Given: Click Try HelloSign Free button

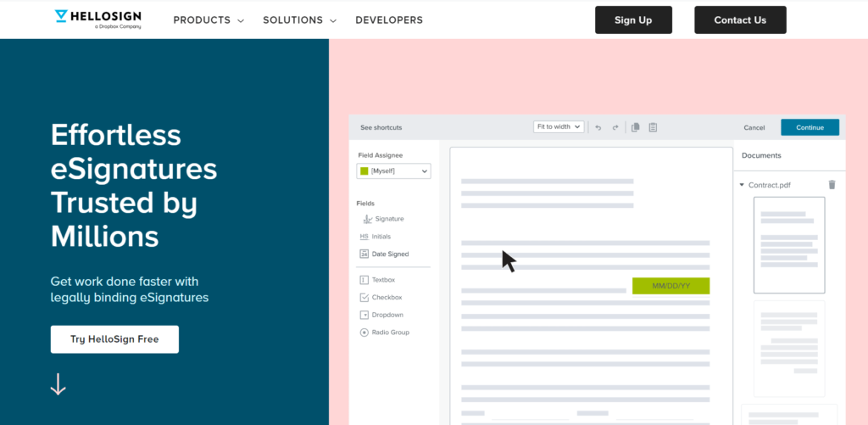Looking at the screenshot, I should tap(114, 339).
